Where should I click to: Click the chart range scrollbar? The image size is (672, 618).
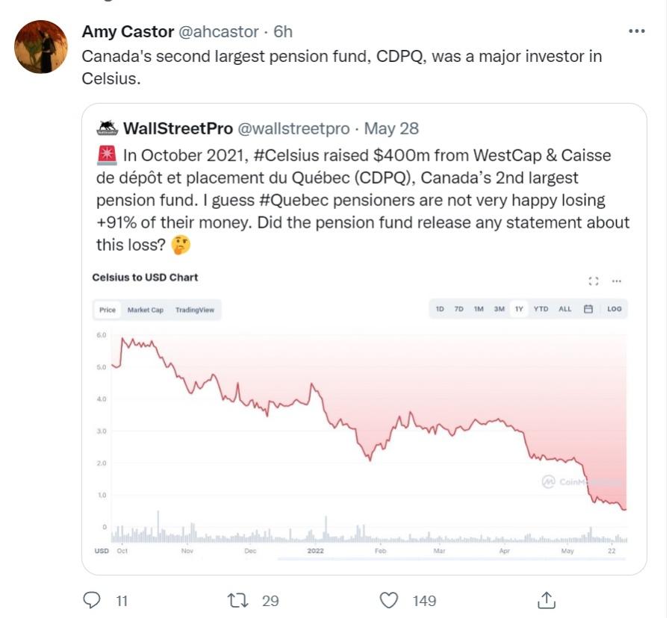(449, 558)
